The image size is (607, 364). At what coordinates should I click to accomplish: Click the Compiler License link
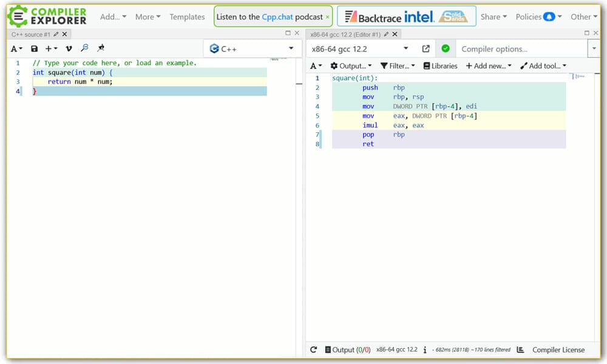558,350
